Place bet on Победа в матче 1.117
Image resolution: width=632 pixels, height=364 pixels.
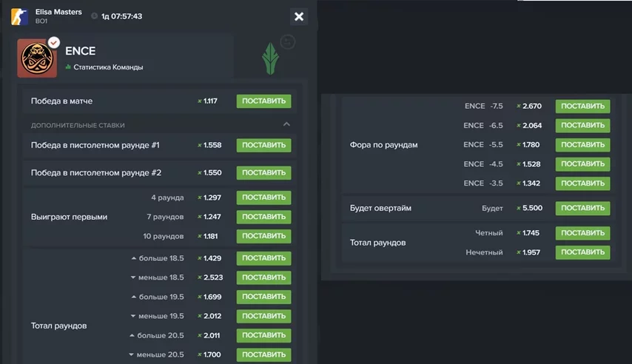pyautogui.click(x=263, y=101)
